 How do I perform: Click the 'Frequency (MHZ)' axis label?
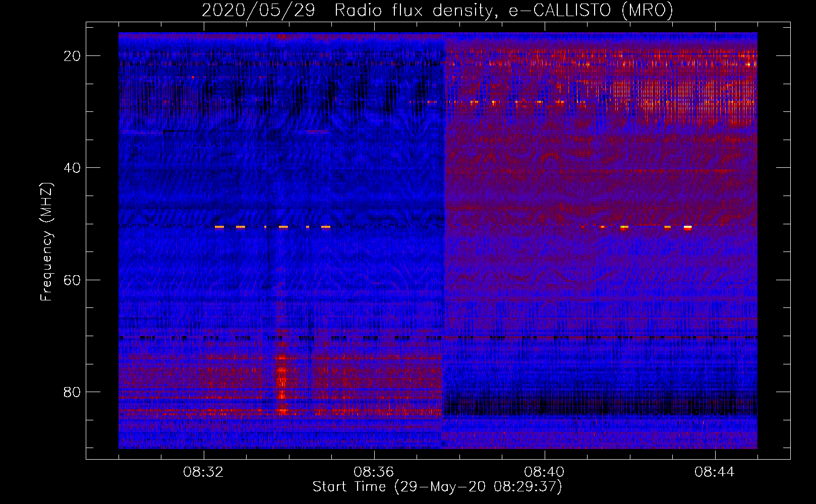point(46,241)
